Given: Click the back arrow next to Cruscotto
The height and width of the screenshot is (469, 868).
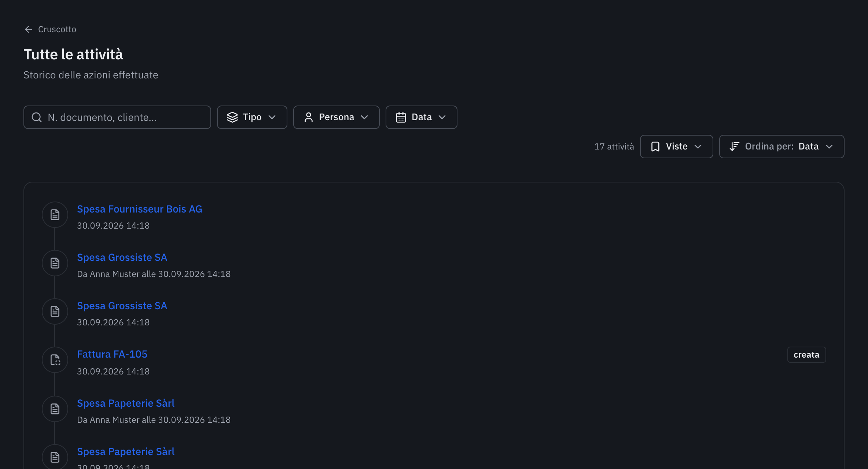Looking at the screenshot, I should point(29,29).
